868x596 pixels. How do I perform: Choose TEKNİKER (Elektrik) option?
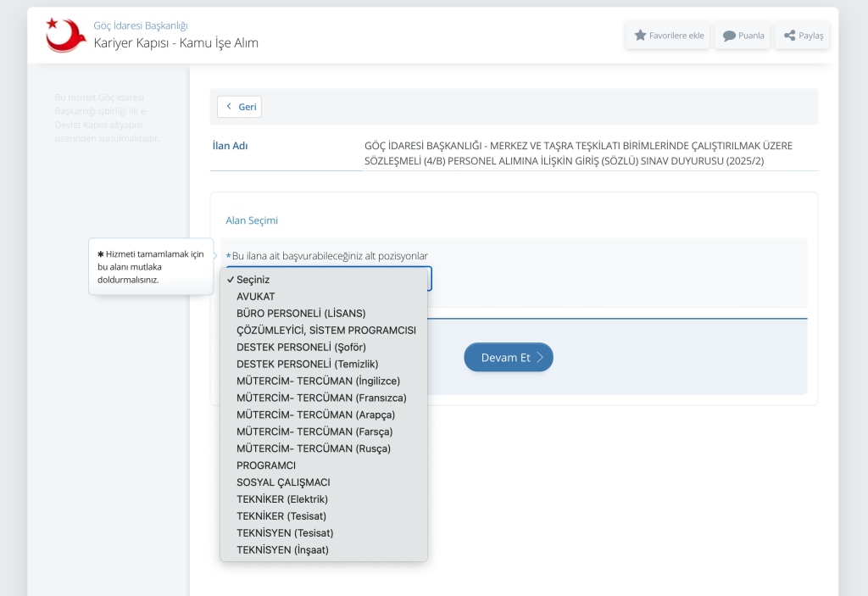[281, 499]
